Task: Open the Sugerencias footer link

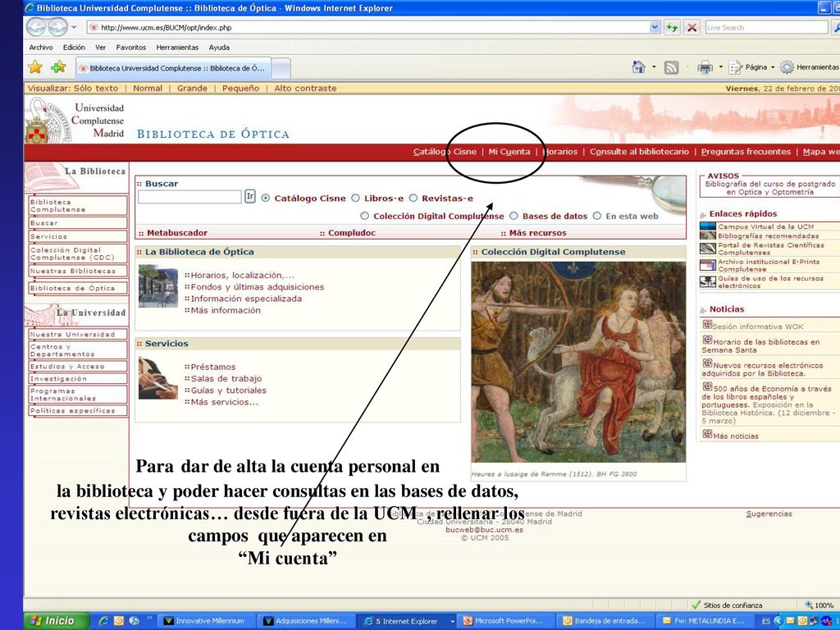Action: pyautogui.click(x=769, y=514)
